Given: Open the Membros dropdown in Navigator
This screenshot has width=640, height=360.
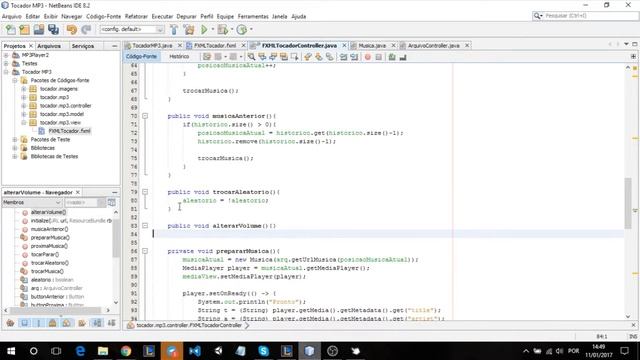Looking at the screenshot, I should click(x=32, y=202).
